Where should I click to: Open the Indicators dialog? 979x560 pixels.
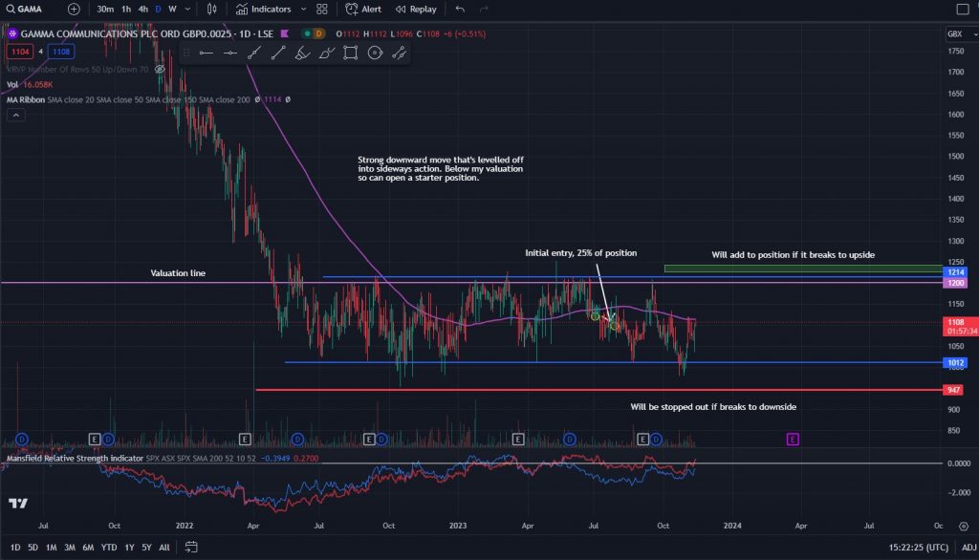click(264, 9)
